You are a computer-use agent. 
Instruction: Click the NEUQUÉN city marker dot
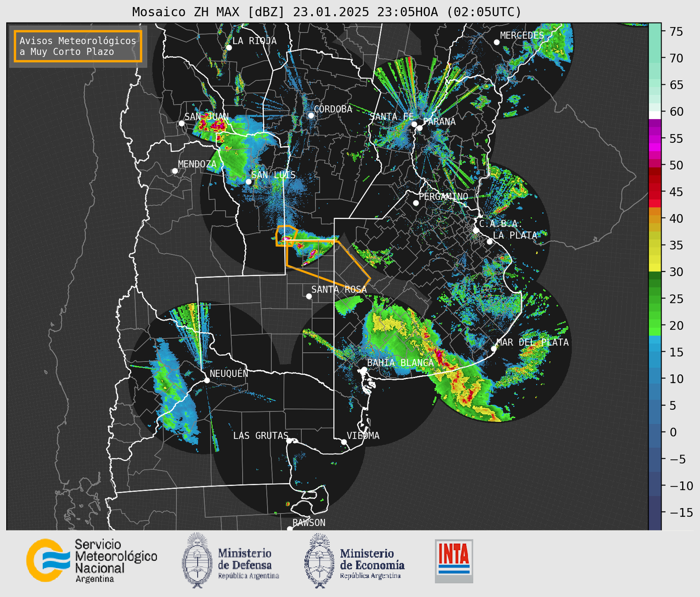(207, 380)
